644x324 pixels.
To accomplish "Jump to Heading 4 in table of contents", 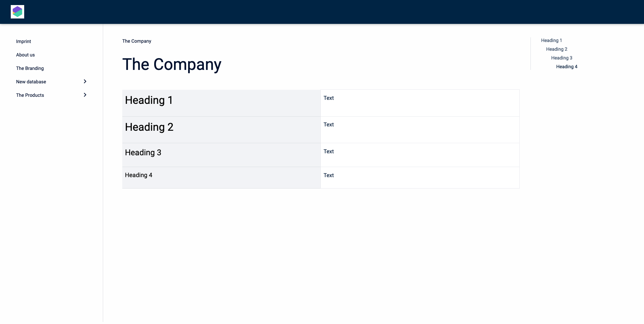I will pyautogui.click(x=566, y=67).
